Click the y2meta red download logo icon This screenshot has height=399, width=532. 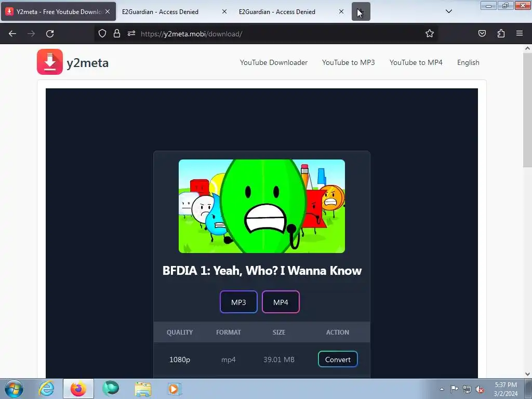point(49,62)
